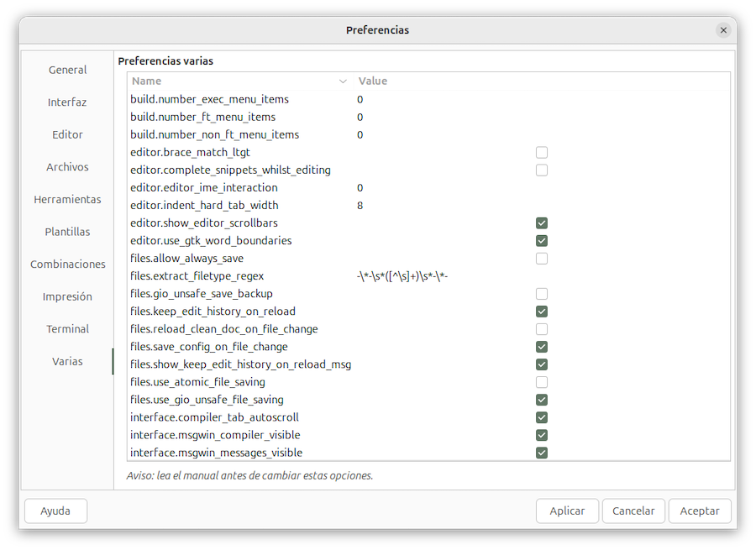The width and height of the screenshot is (756, 550).
Task: Open the Combinaciones tab
Action: click(67, 264)
